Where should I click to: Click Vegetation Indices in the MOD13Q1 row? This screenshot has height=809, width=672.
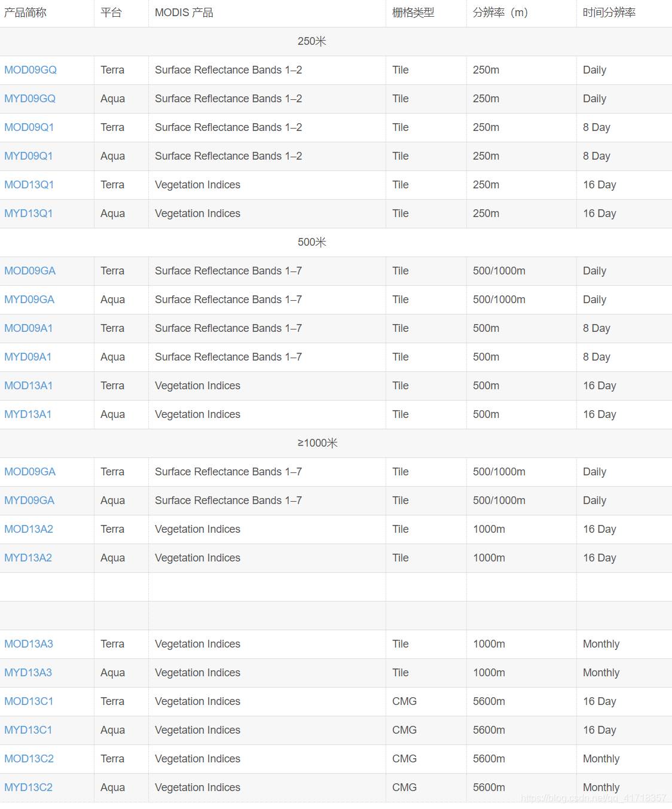tap(198, 185)
